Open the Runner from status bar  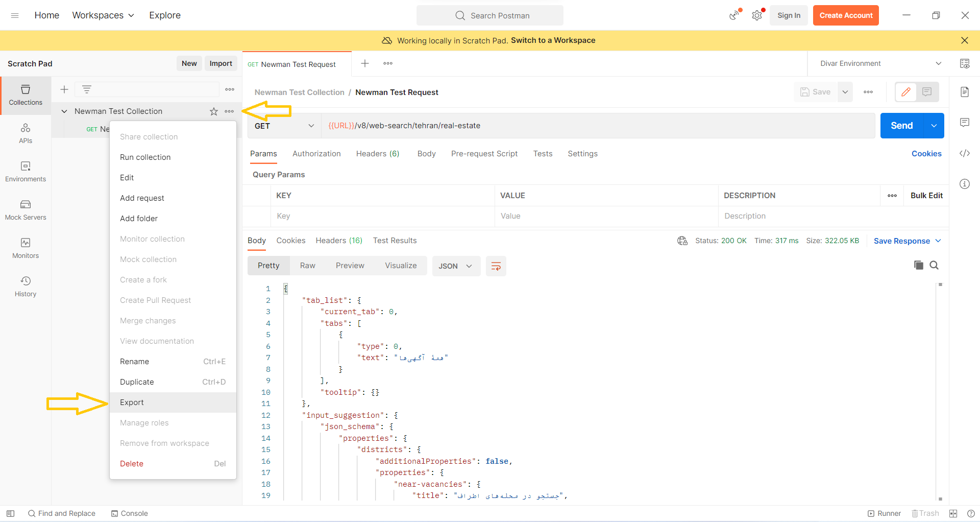[885, 513]
